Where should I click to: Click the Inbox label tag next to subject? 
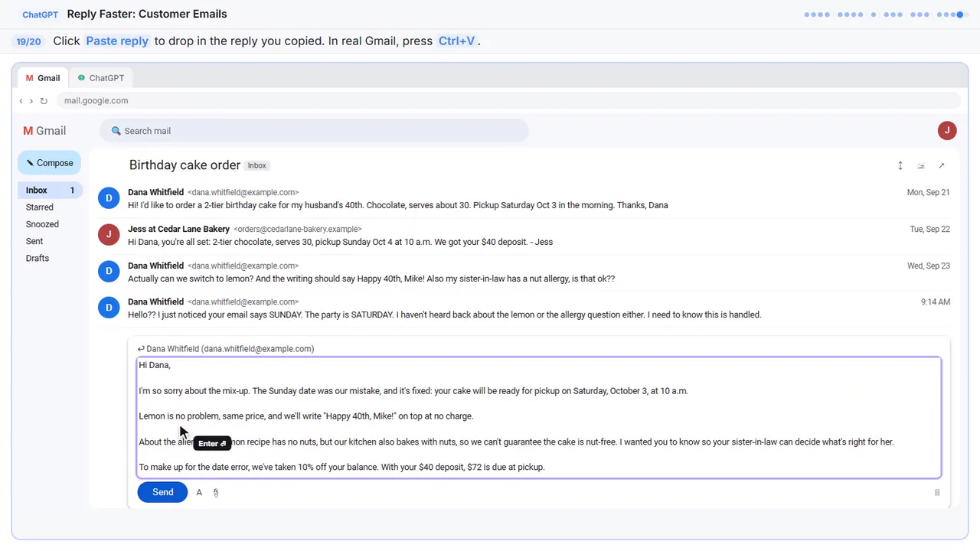point(257,165)
